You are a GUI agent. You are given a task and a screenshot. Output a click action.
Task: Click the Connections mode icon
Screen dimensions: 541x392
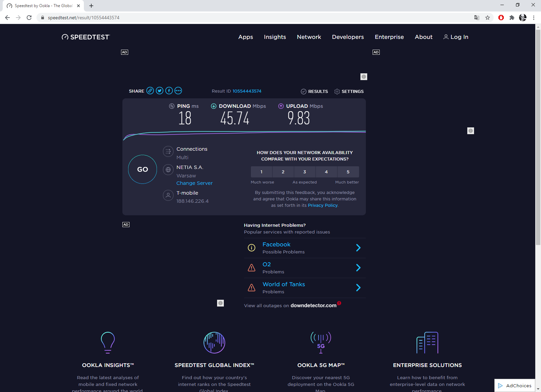168,151
